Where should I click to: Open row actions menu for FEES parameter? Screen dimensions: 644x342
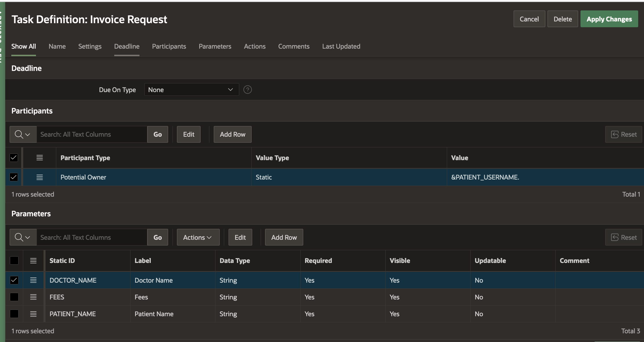click(x=33, y=297)
